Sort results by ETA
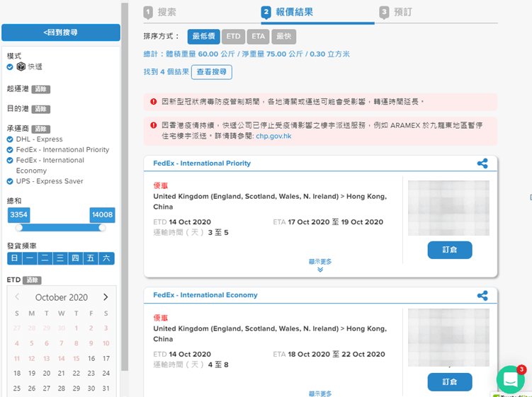Image resolution: width=532 pixels, height=397 pixels. [x=258, y=36]
